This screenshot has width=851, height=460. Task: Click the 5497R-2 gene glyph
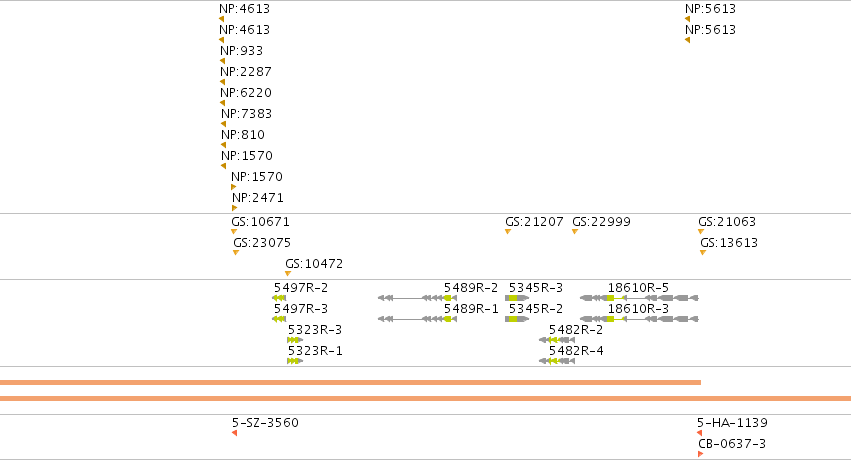point(279,298)
